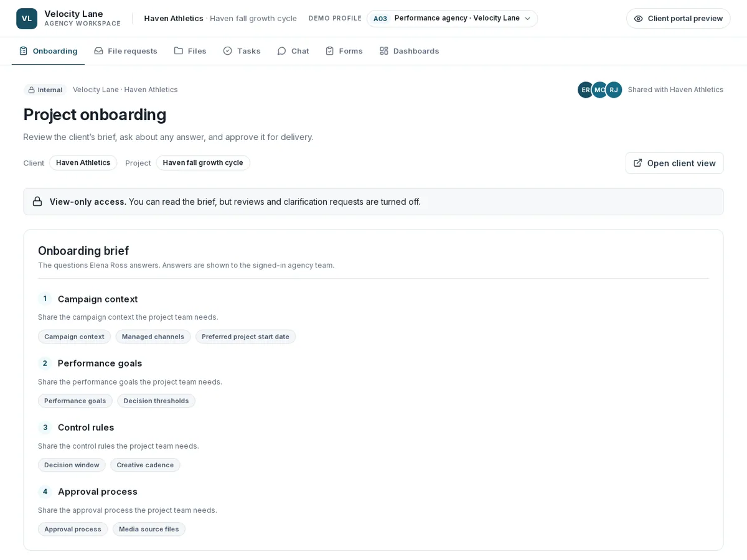
Task: Click the Velocity Lane · Haven Athletics breadcrumb
Action: (125, 90)
